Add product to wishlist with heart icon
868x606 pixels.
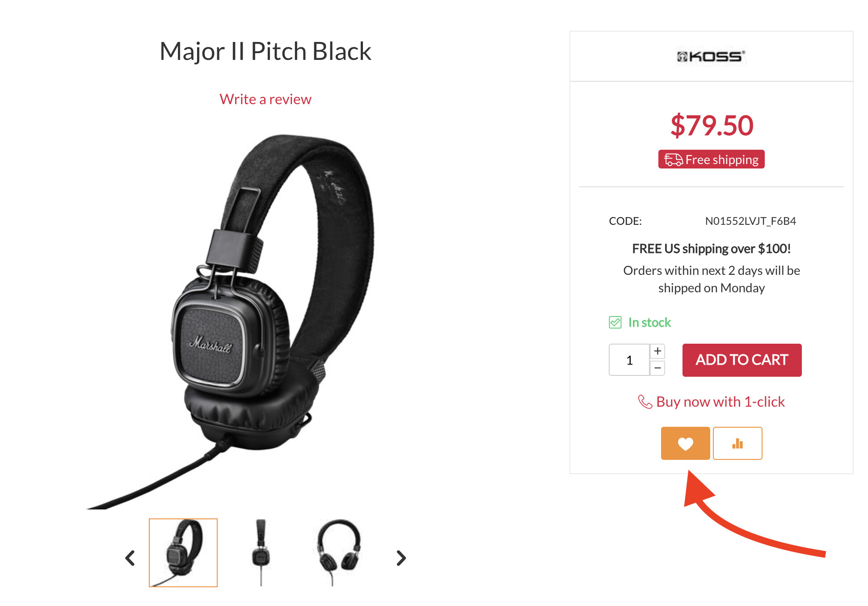coord(685,443)
